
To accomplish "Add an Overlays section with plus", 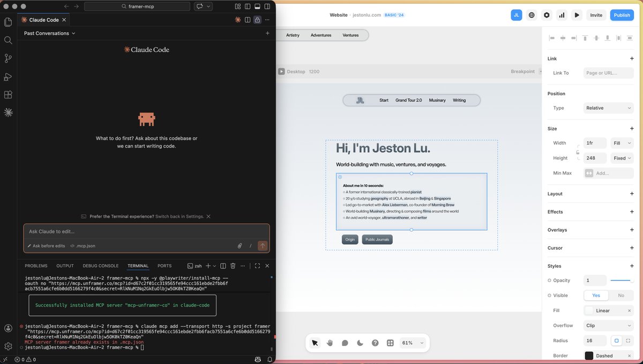I will 632,230.
